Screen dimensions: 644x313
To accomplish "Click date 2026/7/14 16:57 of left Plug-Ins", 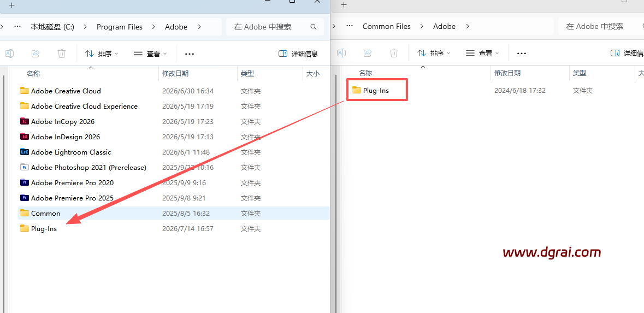I will point(188,228).
